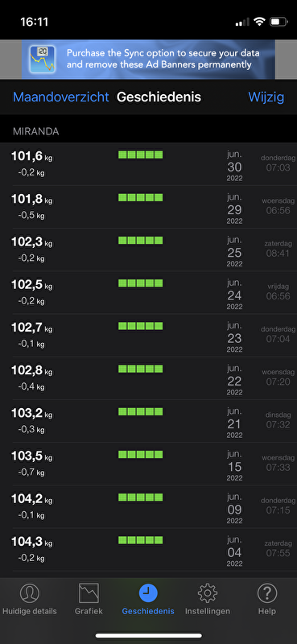Open Huidige details profile icon
Viewport: 297px width, 644px height.
tap(30, 593)
